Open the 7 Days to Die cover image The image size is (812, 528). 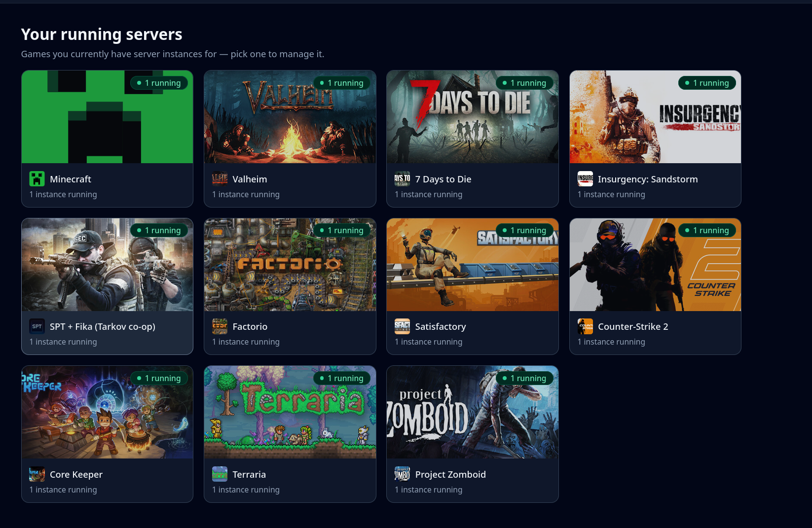click(473, 117)
